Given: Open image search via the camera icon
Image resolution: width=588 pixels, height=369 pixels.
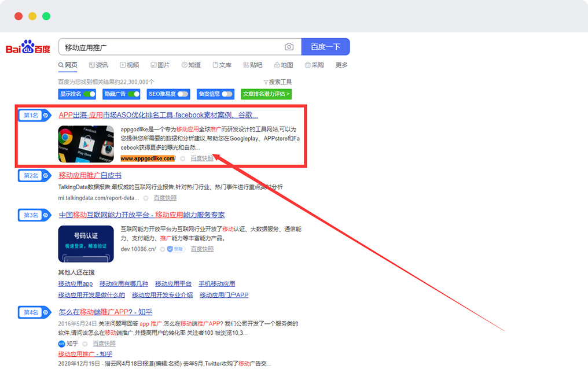Looking at the screenshot, I should 289,47.
